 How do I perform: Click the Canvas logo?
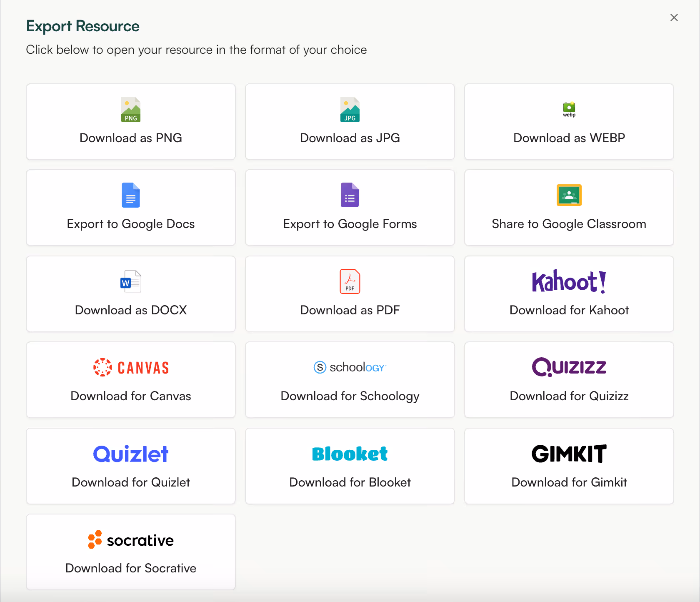pos(131,367)
